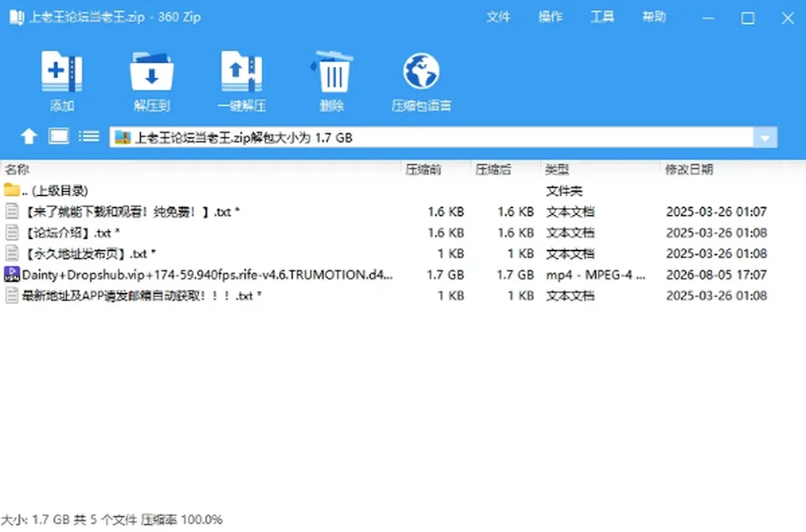
Task: Expand the address bar dropdown arrow
Action: [765, 138]
